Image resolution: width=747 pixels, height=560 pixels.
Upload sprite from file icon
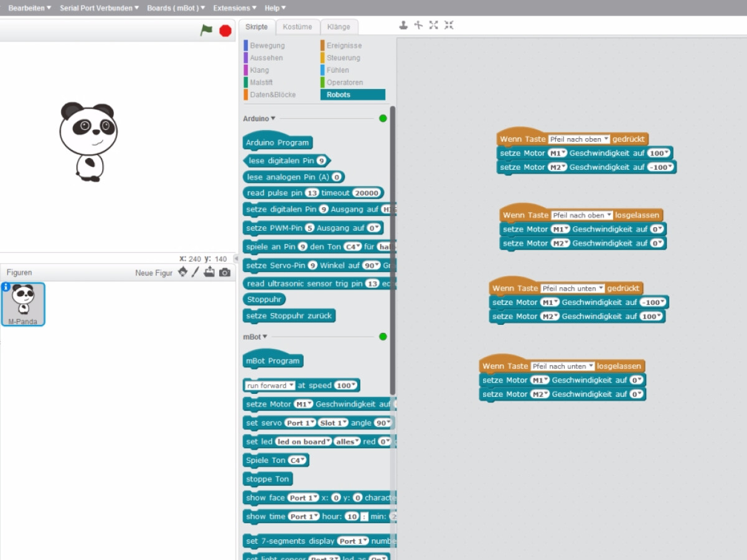209,272
